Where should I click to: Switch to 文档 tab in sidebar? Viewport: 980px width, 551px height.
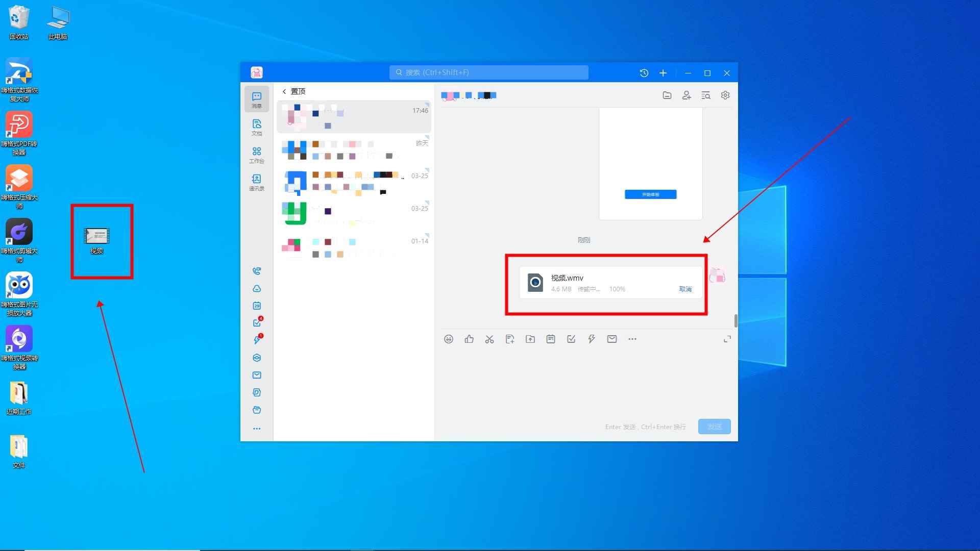pyautogui.click(x=257, y=127)
